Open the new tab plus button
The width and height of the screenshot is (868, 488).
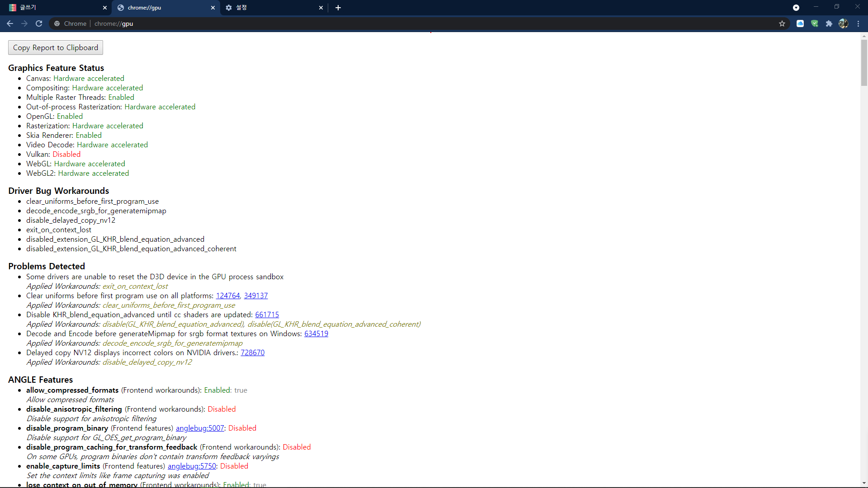point(338,8)
